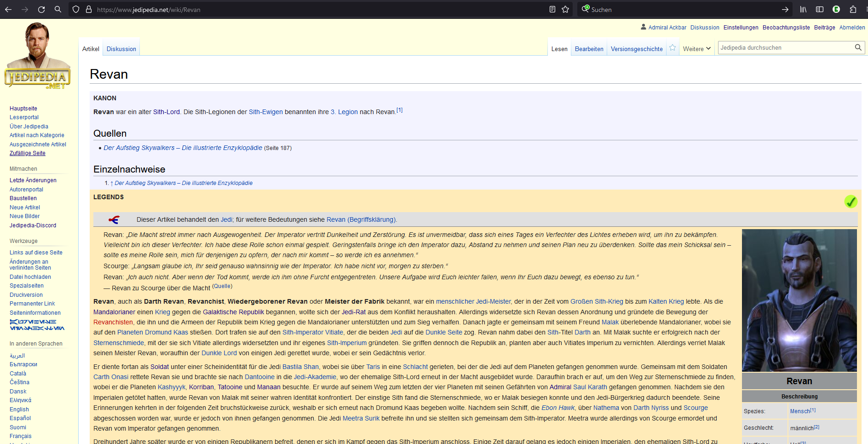Expand the Weitere dropdown menu
The height and width of the screenshot is (444, 868).
[x=697, y=49]
